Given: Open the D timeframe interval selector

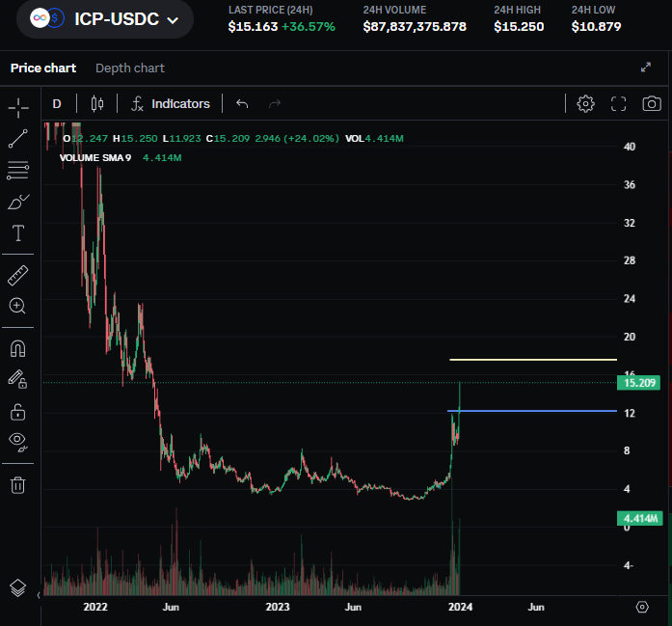Looking at the screenshot, I should coord(57,104).
